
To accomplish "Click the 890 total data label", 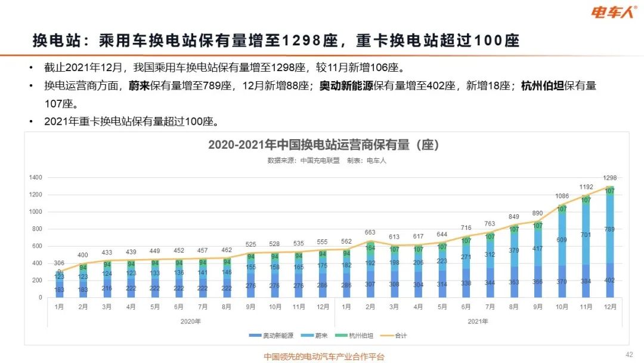I will tap(538, 213).
